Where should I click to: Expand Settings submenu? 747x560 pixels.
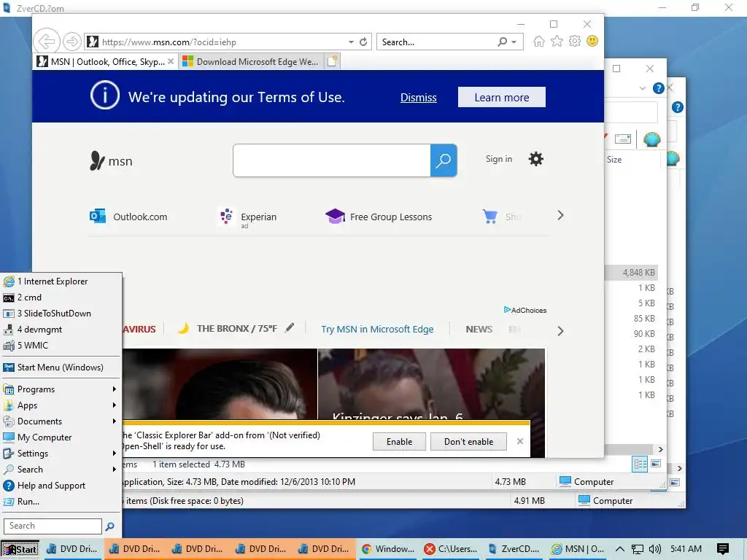pyautogui.click(x=61, y=454)
